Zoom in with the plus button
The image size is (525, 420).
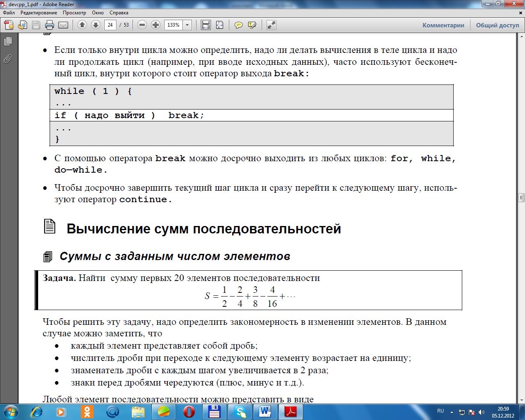(x=155, y=25)
